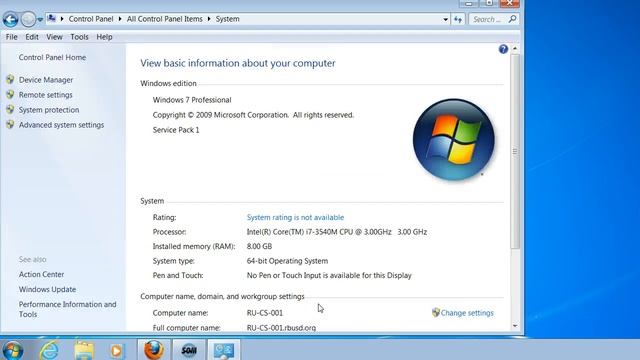Click the scrollbar down arrow

click(515, 326)
